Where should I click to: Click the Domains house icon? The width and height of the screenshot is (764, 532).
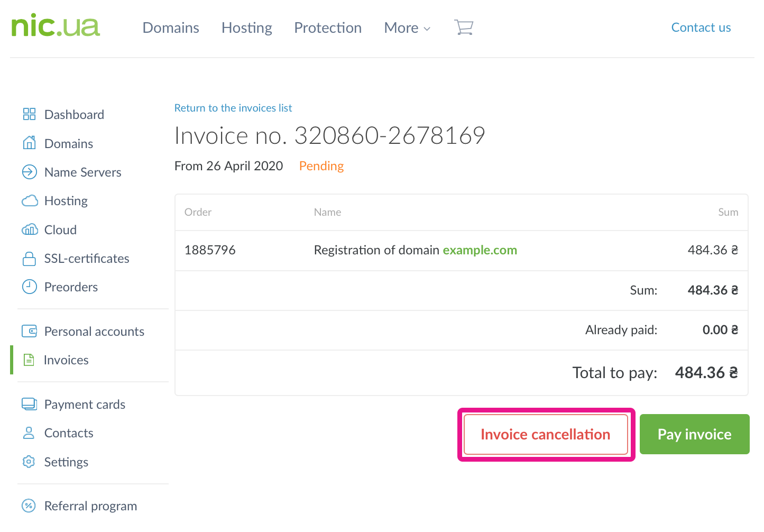coord(29,143)
